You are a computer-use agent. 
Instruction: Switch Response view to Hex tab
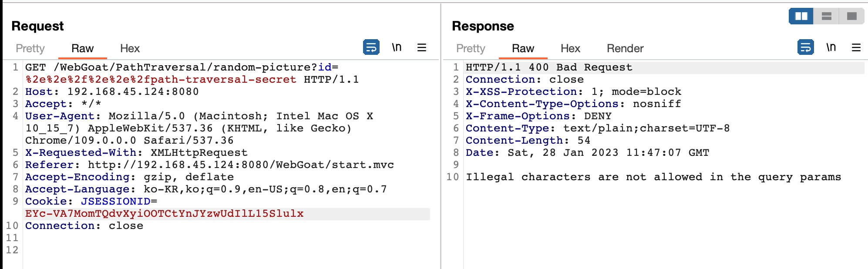pos(570,48)
